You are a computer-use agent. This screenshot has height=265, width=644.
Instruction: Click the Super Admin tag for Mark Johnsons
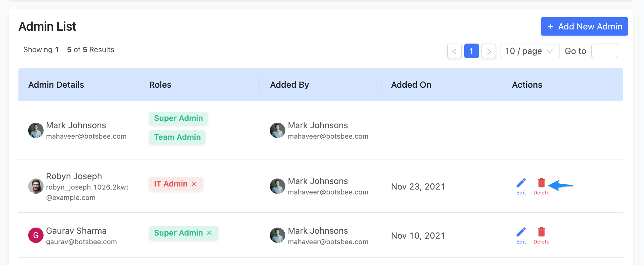(178, 118)
